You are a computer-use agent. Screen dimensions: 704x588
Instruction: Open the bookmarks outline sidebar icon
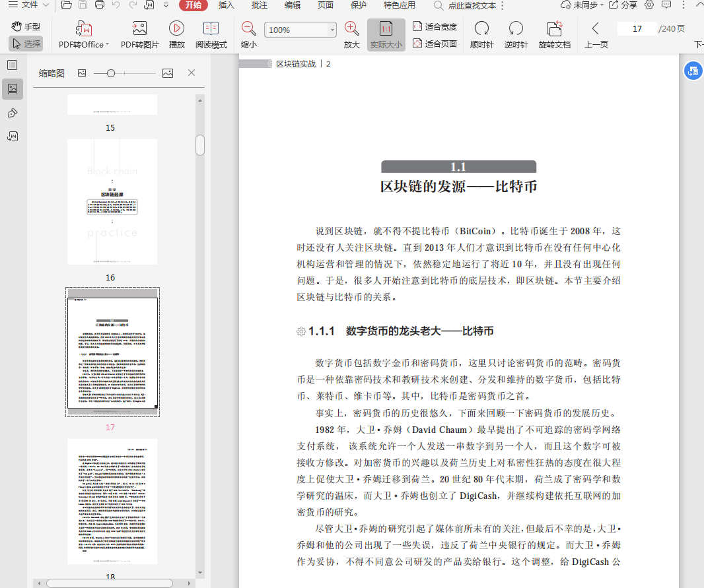click(13, 65)
